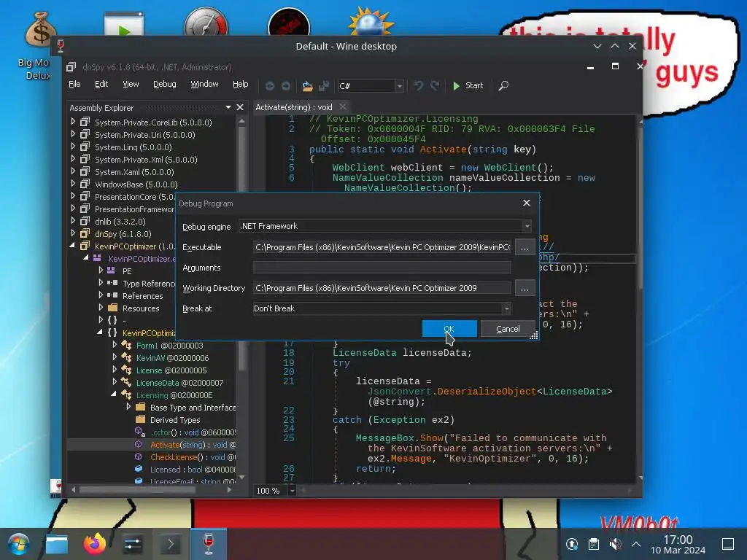Viewport: 747px width, 560px height.
Task: Close the Assembly Explorer panel
Action: point(240,107)
